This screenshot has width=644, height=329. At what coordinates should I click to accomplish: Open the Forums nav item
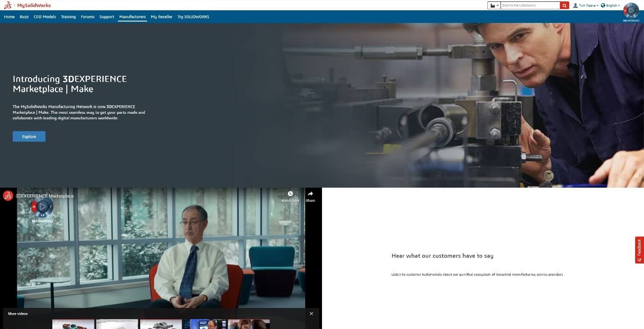tap(87, 17)
